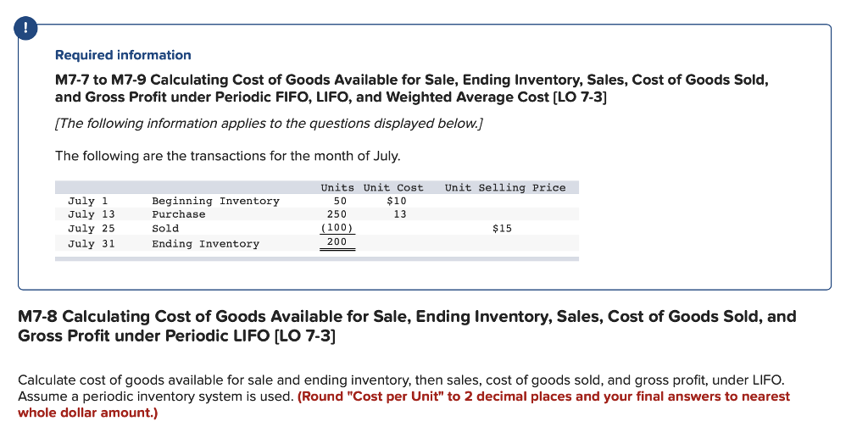Select the 250 purchased units value
Screen dimensions: 868x438
(x=337, y=215)
